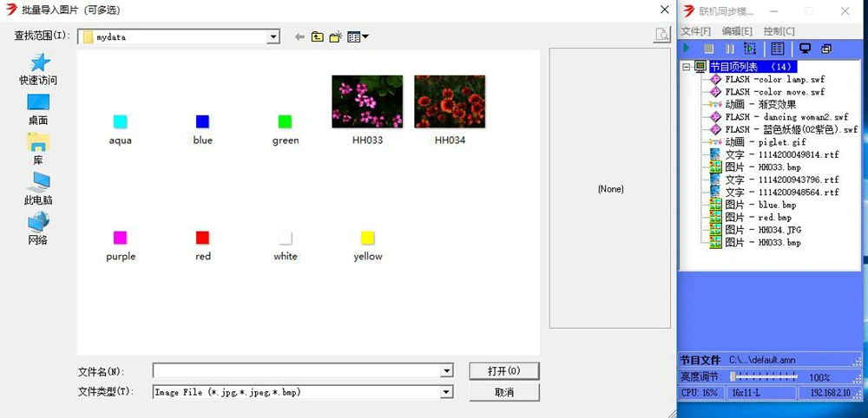Click the dotted-frame play icon in the sync toolbar
Image resolution: width=868 pixels, height=418 pixels.
(x=750, y=49)
